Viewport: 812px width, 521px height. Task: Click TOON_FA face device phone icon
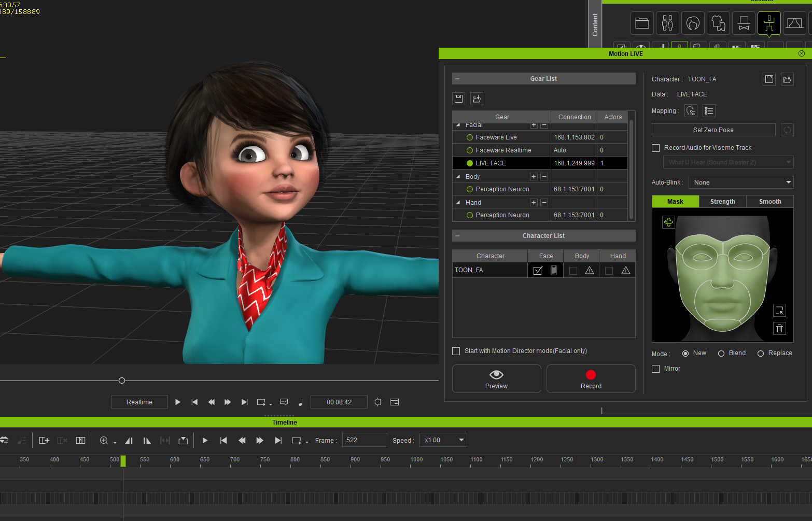tap(554, 270)
